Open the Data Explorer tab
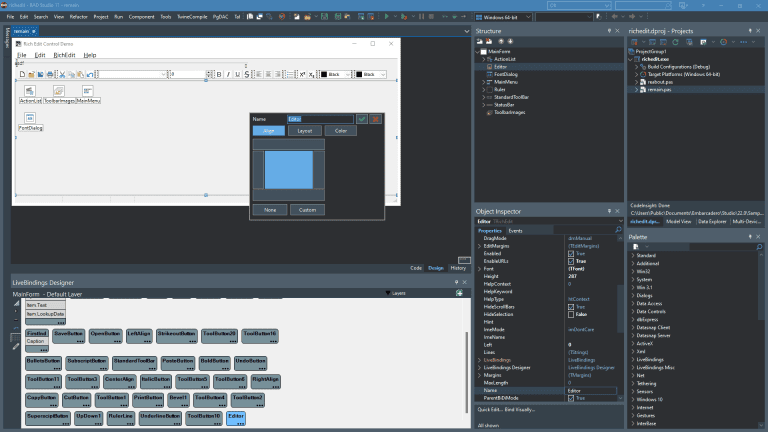This screenshot has height=432, width=768. [x=712, y=221]
